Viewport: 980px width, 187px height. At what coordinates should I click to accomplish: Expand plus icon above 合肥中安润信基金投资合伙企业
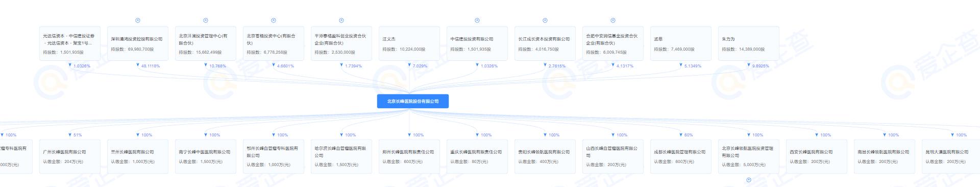[x=613, y=20]
